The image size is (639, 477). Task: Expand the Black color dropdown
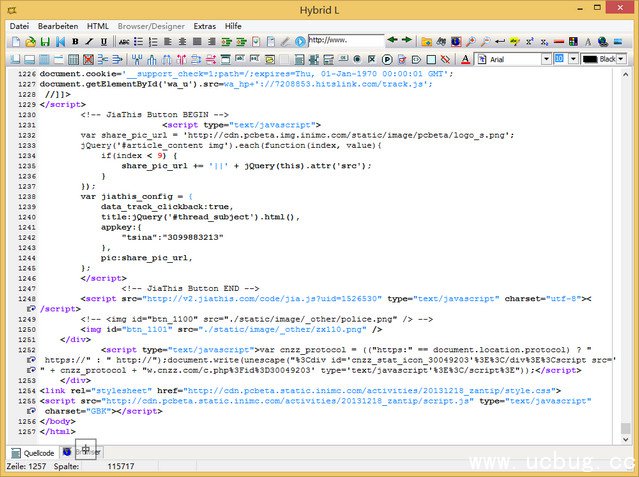click(619, 59)
